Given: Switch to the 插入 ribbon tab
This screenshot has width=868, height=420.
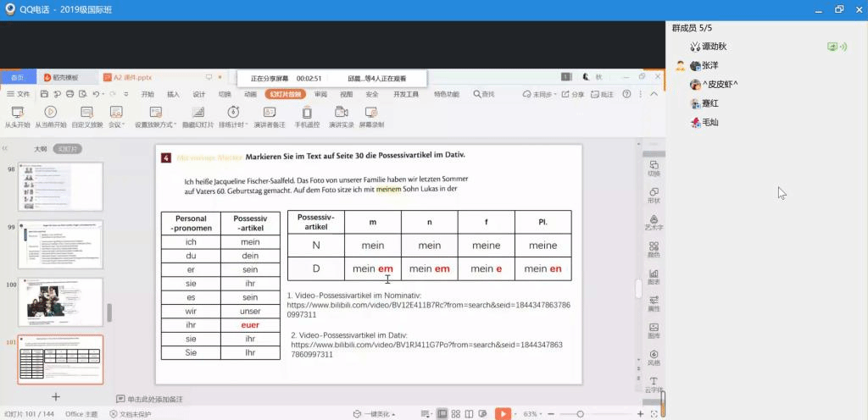Looking at the screenshot, I should (173, 94).
